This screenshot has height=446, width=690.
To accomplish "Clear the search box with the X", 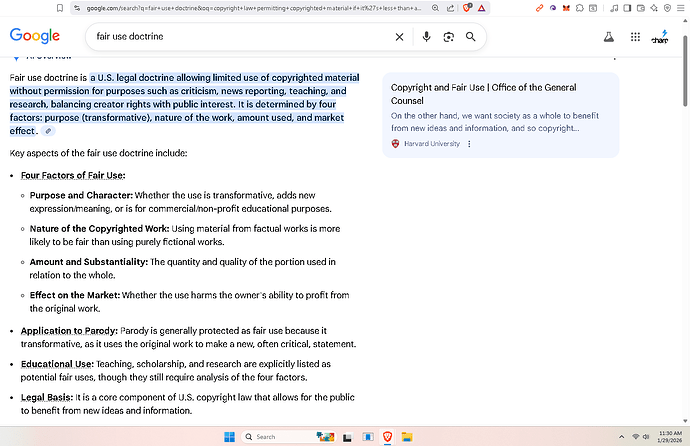I will point(399,37).
